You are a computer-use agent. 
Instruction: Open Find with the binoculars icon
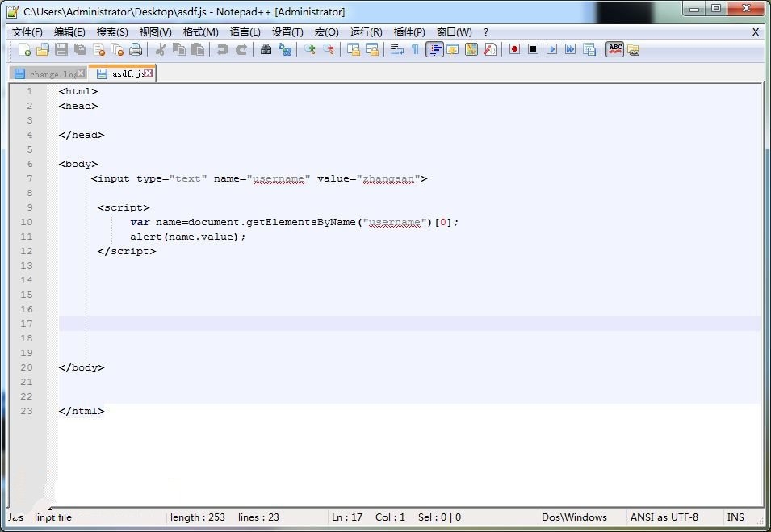(x=266, y=49)
